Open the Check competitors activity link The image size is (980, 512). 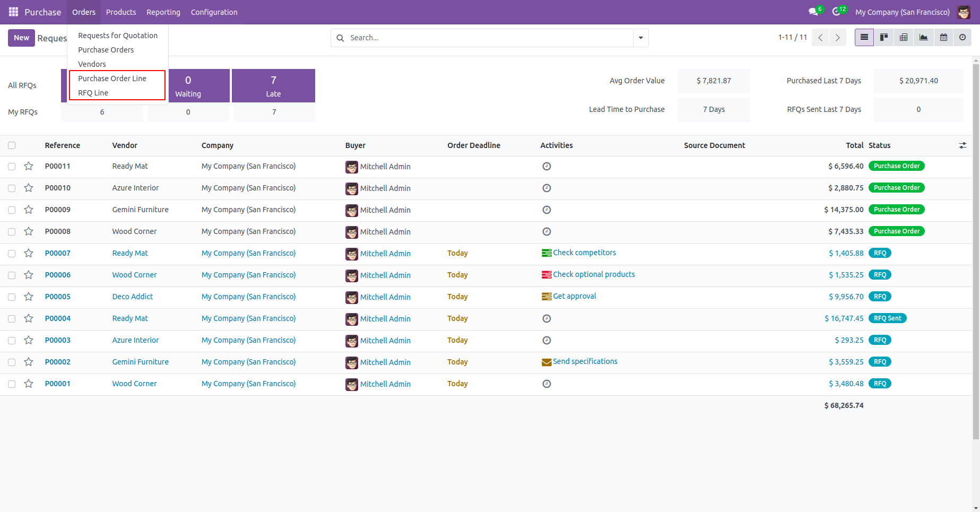coord(584,253)
